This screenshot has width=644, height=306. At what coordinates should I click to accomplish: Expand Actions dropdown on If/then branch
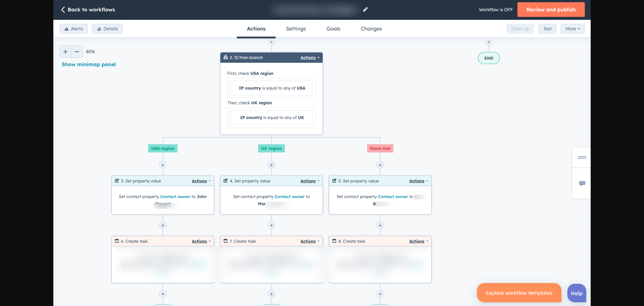point(310,58)
